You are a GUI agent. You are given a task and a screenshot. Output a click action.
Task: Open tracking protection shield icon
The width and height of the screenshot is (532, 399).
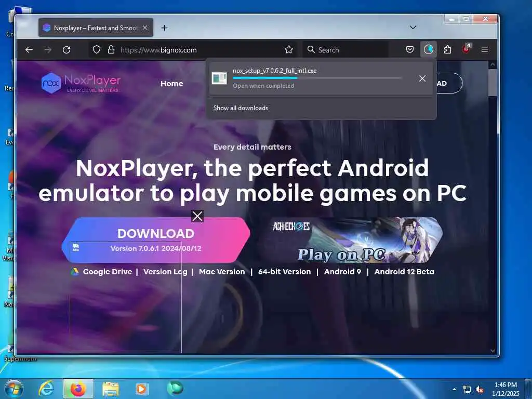(97, 50)
